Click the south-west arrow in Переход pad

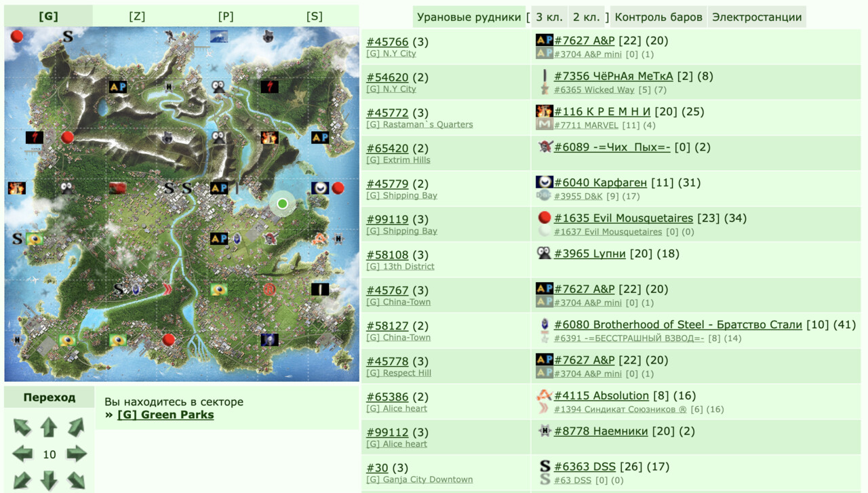coord(22,480)
